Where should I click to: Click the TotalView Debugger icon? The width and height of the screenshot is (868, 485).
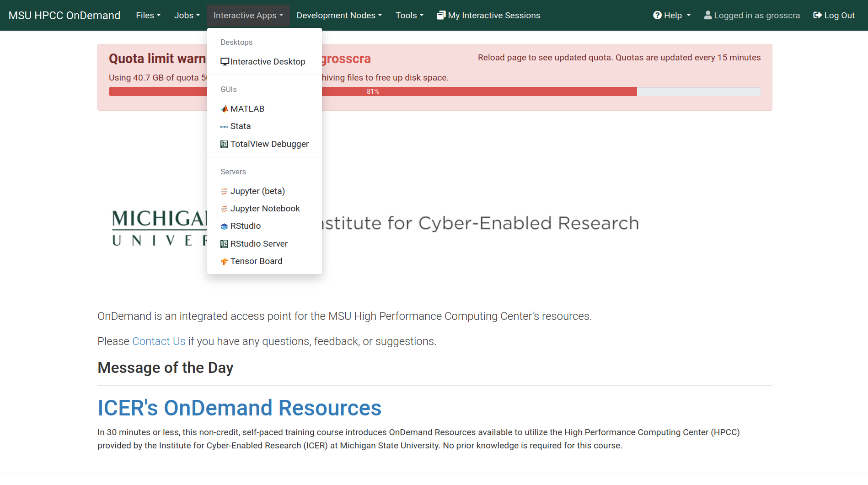point(224,144)
